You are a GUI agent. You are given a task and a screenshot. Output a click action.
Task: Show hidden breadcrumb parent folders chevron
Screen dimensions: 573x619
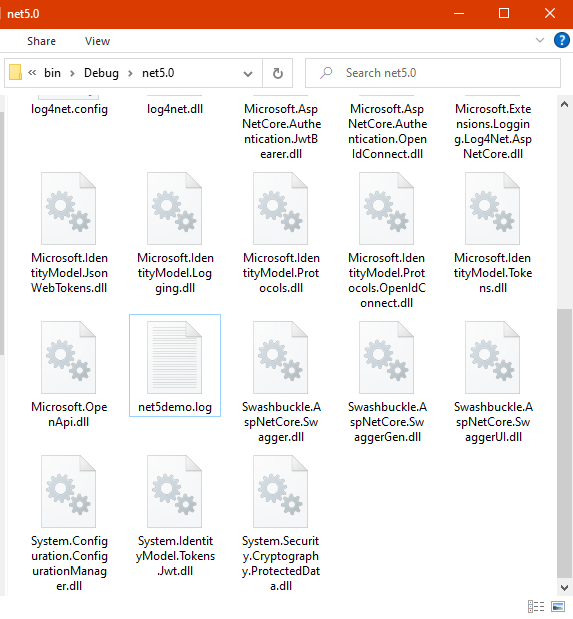pos(32,73)
